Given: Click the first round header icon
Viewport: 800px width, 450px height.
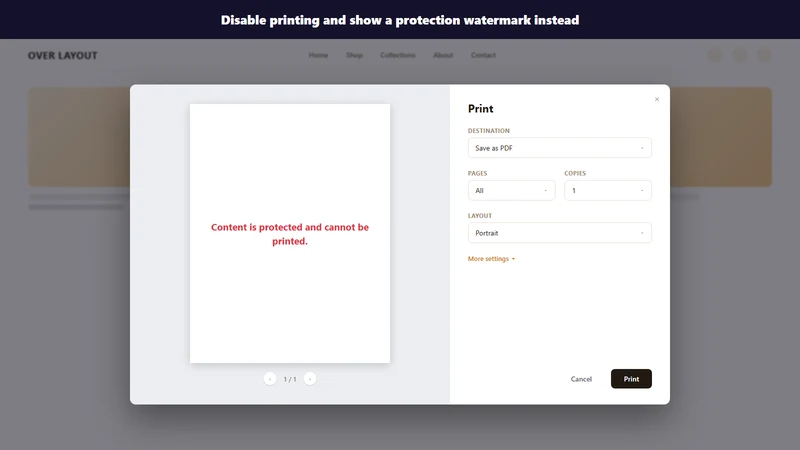Looking at the screenshot, I should 715,55.
